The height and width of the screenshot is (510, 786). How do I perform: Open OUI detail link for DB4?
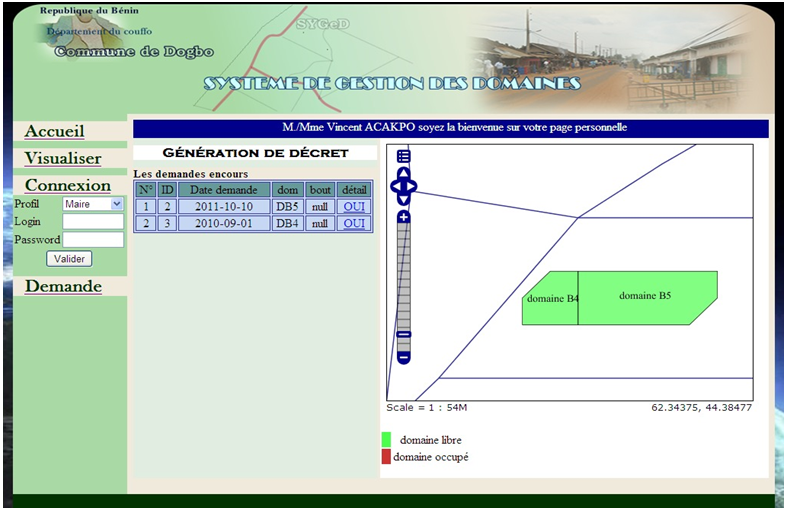tap(354, 224)
